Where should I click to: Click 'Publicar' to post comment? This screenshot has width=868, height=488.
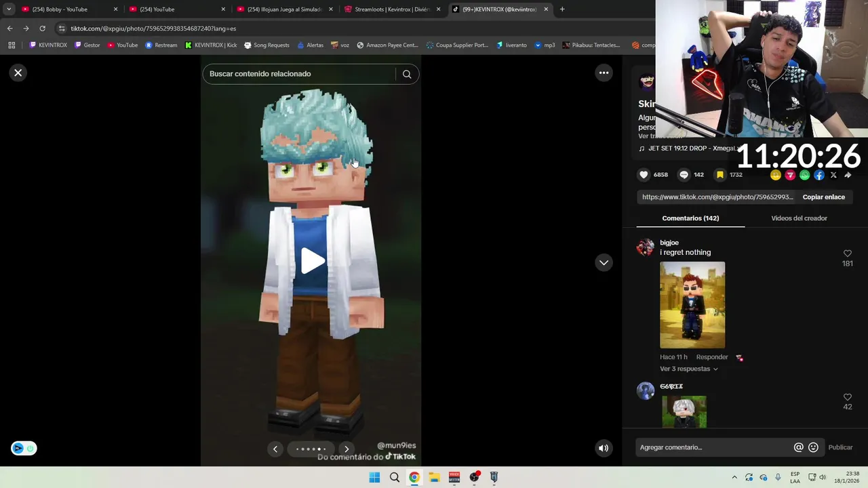840,447
